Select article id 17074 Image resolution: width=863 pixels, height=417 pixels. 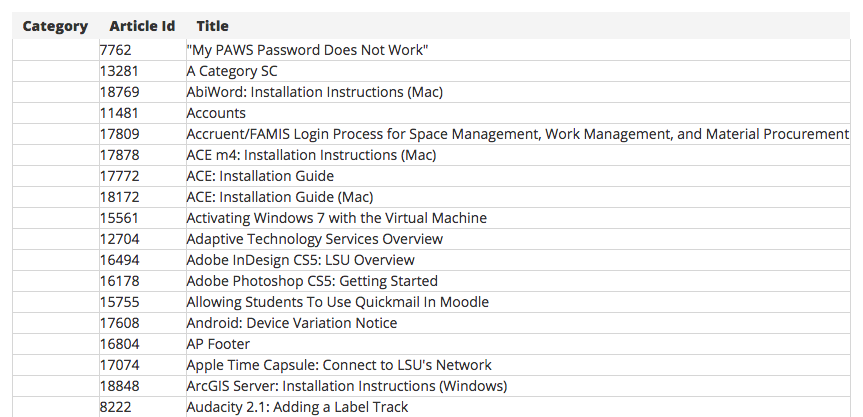coord(119,365)
